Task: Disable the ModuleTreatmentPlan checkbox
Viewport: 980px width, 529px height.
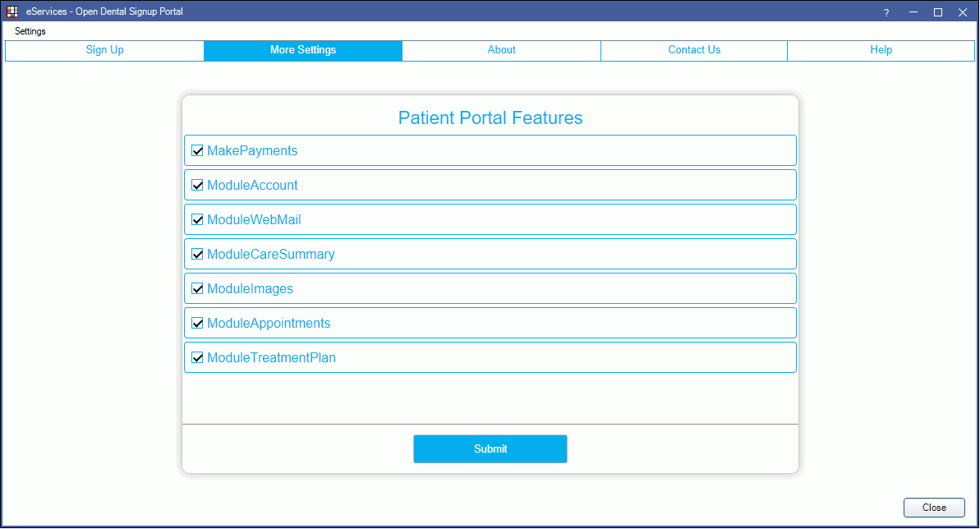Action: (197, 357)
